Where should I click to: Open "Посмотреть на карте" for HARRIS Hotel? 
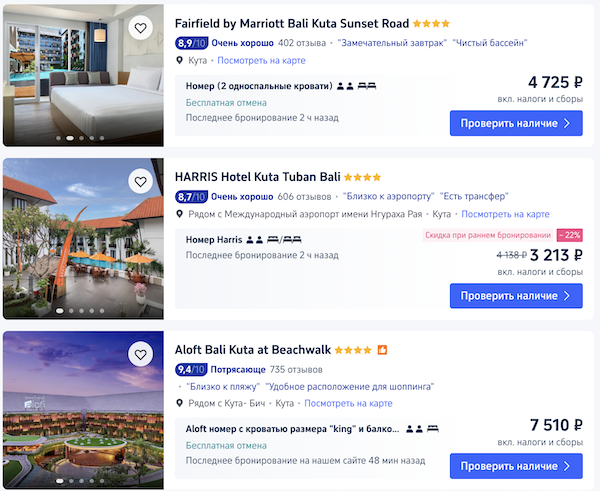coord(505,215)
